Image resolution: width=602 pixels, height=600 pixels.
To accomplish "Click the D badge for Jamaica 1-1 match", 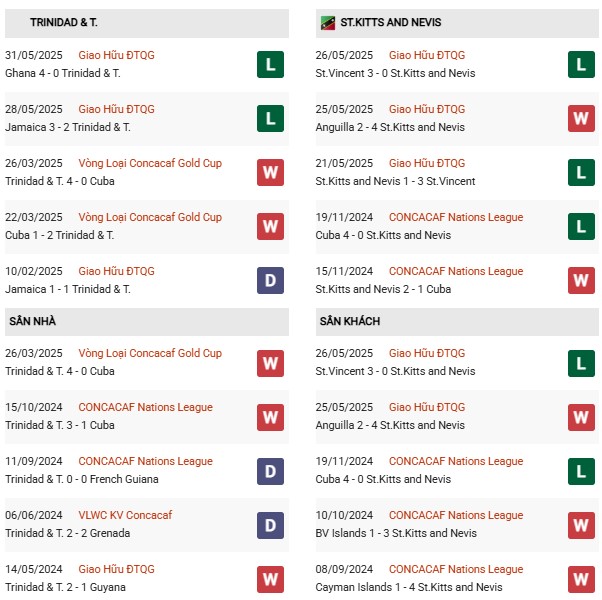I will coord(270,281).
